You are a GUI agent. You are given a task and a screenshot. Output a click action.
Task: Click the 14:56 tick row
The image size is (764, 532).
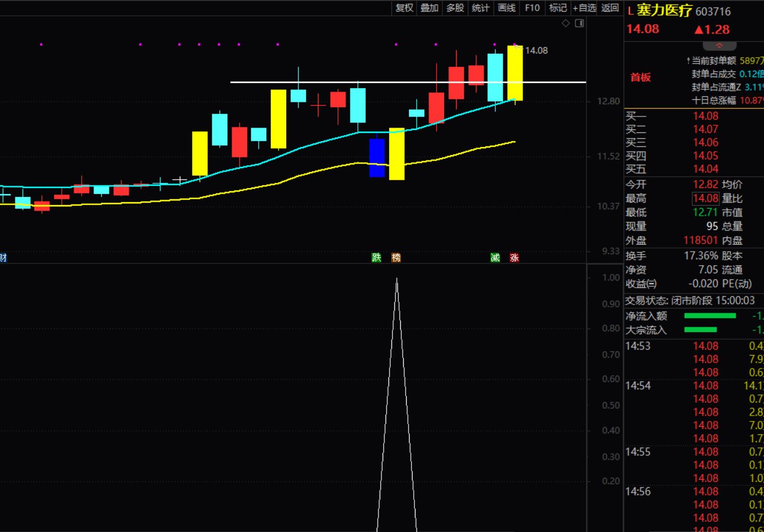pos(693,491)
